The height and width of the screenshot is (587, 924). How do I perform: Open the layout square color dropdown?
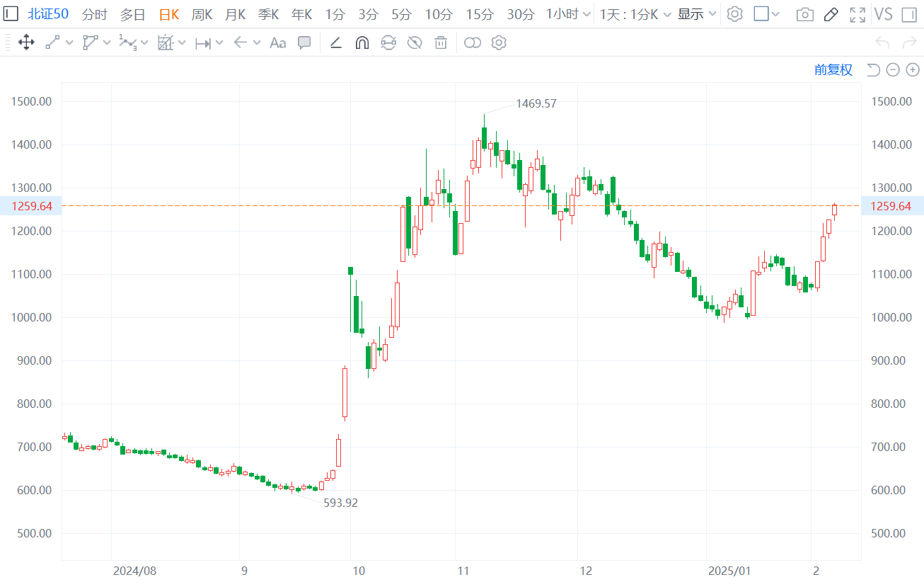click(x=767, y=14)
